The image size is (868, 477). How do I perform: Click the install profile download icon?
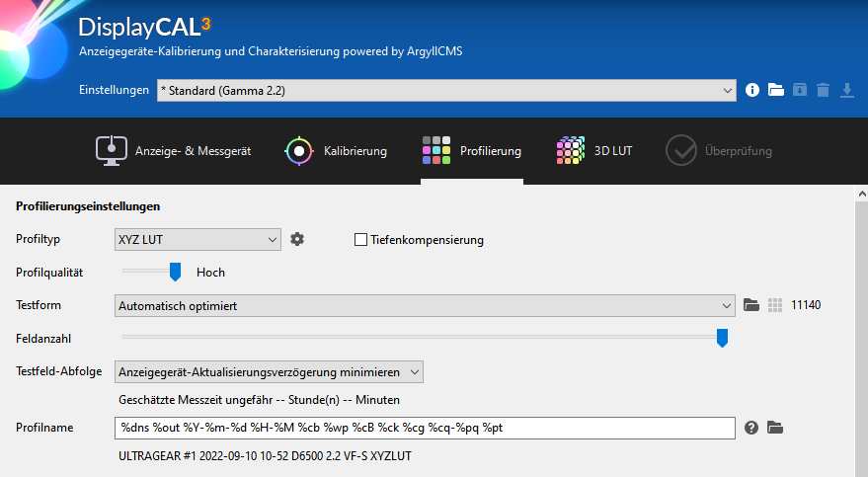847,90
